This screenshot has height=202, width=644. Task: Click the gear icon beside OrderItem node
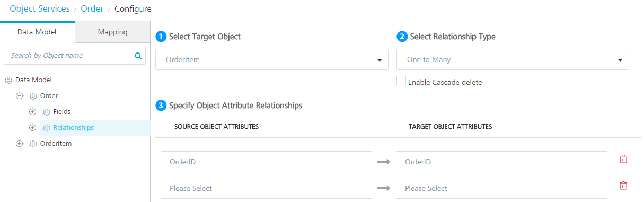tap(33, 144)
